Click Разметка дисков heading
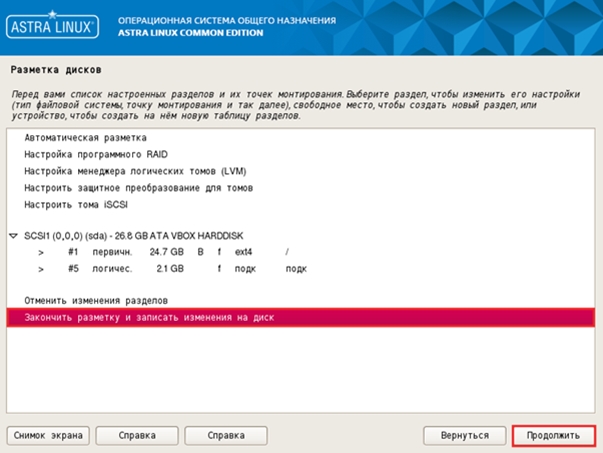 [x=56, y=70]
